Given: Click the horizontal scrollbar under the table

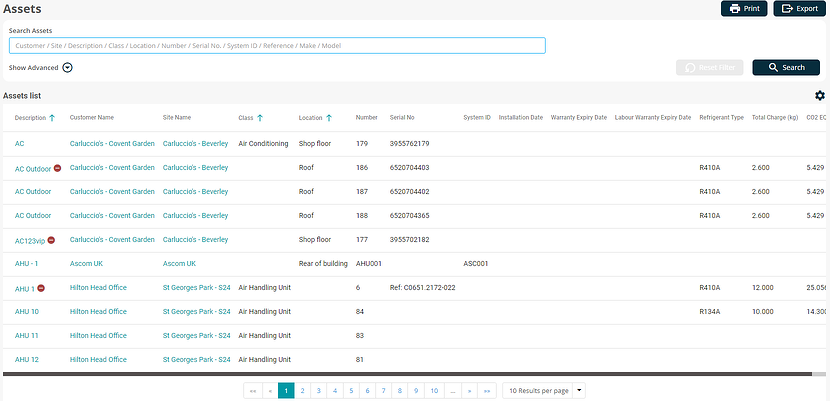Looking at the screenshot, I should tap(407, 374).
